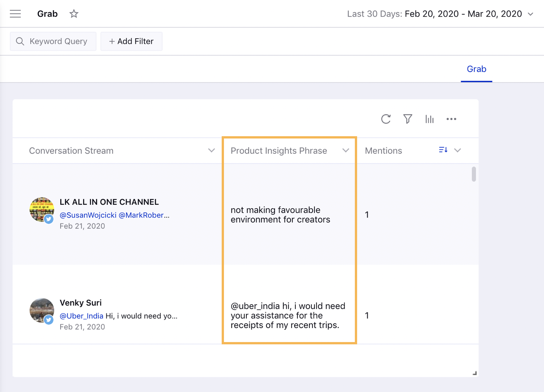The width and height of the screenshot is (544, 392).
Task: Refresh the widget with reload icon
Action: (386, 119)
